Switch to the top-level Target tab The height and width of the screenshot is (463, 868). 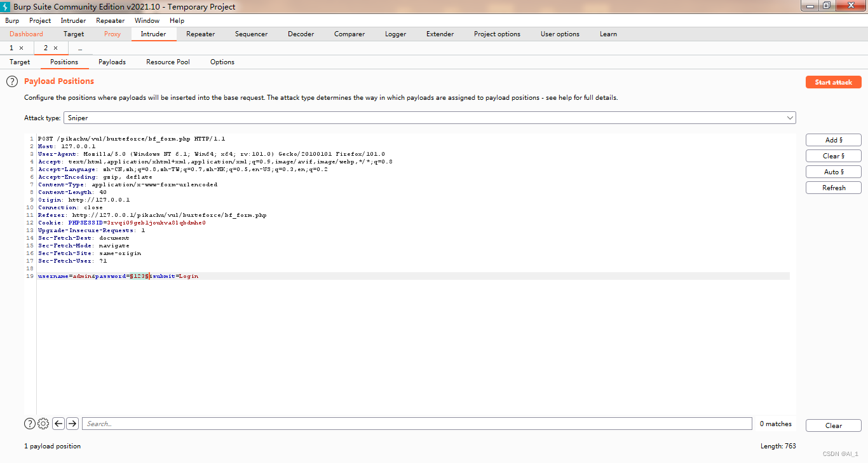[x=74, y=34]
